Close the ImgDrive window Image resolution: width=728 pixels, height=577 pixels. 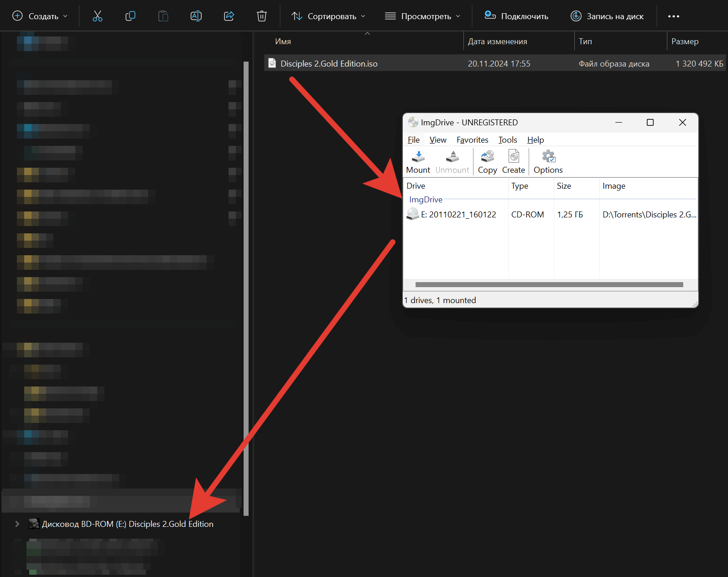pos(682,123)
